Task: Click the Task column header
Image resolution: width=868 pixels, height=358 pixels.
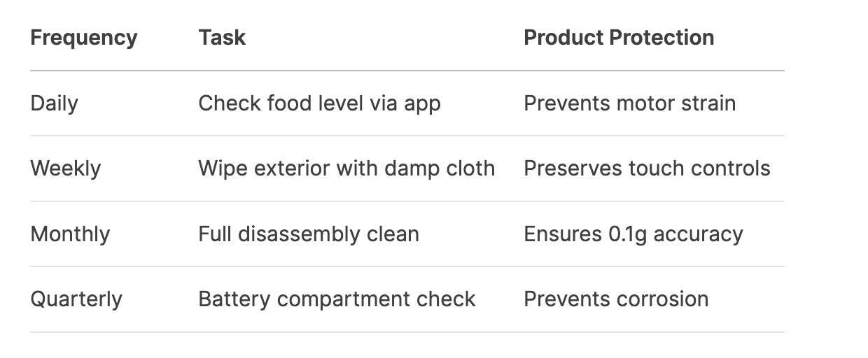Action: click(x=222, y=38)
